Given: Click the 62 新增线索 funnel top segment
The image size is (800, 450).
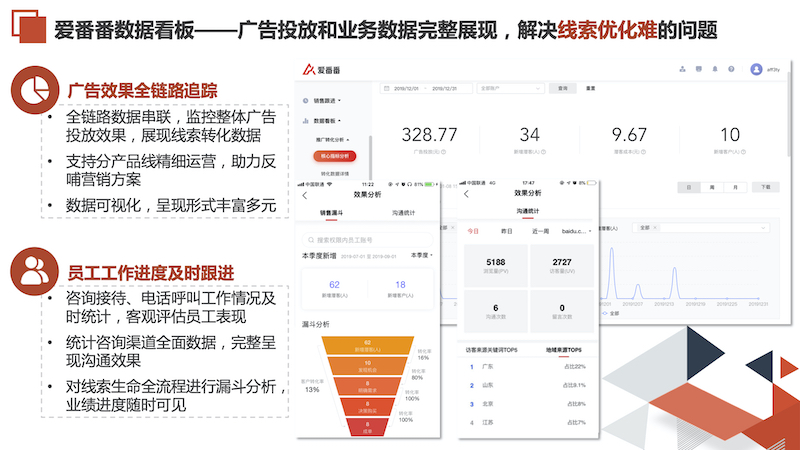Looking at the screenshot, I should (367, 345).
